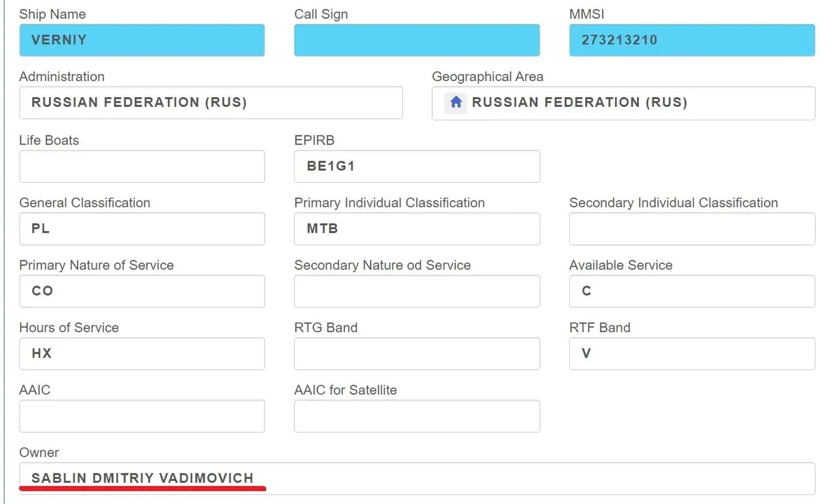The width and height of the screenshot is (838, 504).
Task: Click the home icon in Geographical Area
Action: (456, 103)
